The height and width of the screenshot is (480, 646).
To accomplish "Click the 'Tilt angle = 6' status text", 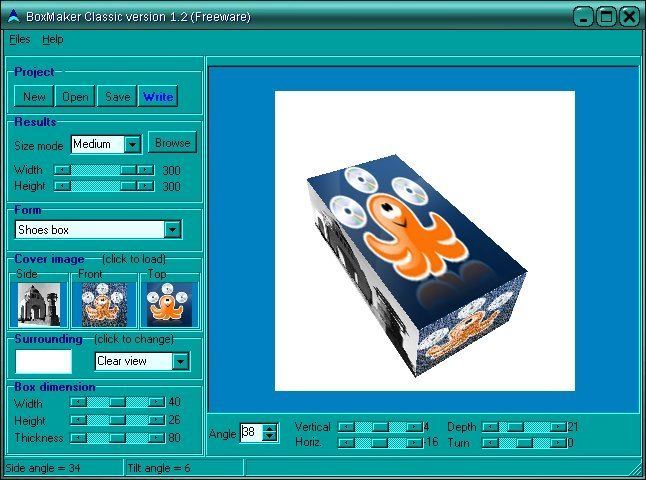I will point(159,468).
